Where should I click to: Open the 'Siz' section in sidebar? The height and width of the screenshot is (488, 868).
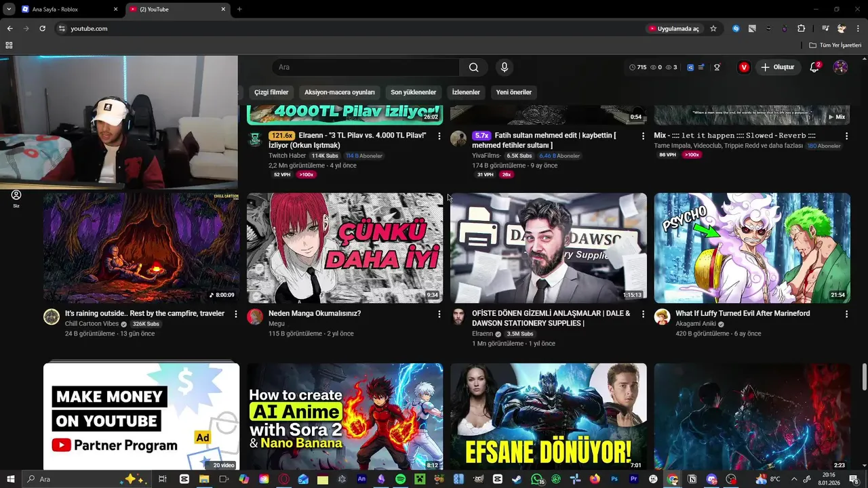click(16, 198)
